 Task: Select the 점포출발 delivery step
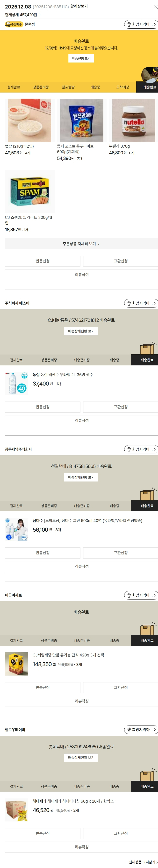(x=68, y=87)
